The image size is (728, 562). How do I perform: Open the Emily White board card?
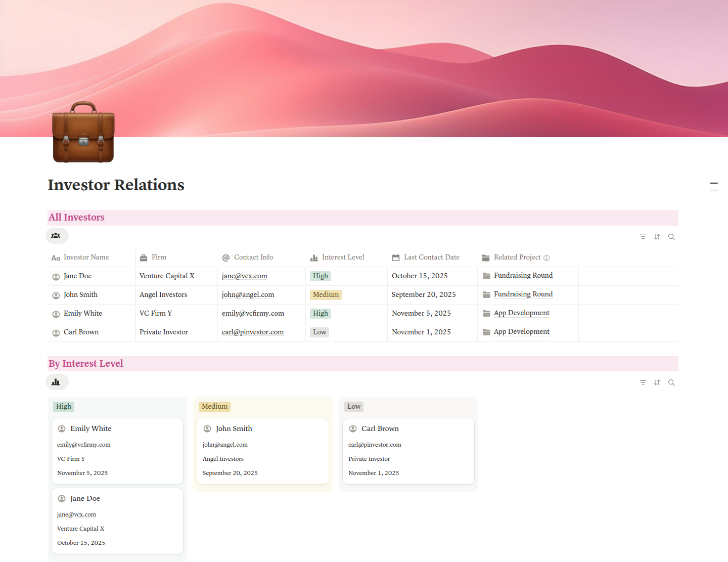[117, 451]
